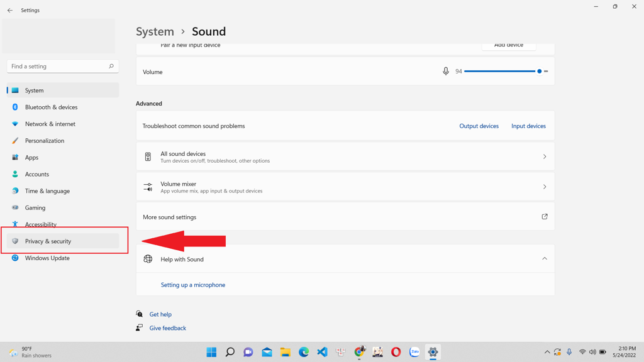Click the speaker icon on All sound devices

coord(148,156)
